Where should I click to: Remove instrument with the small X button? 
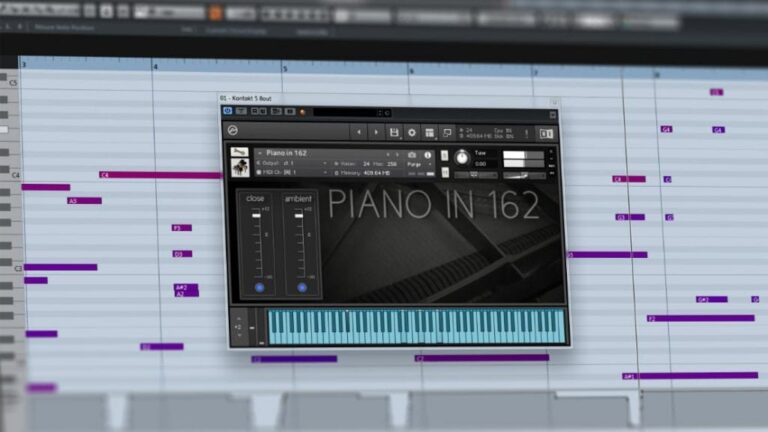click(551, 151)
